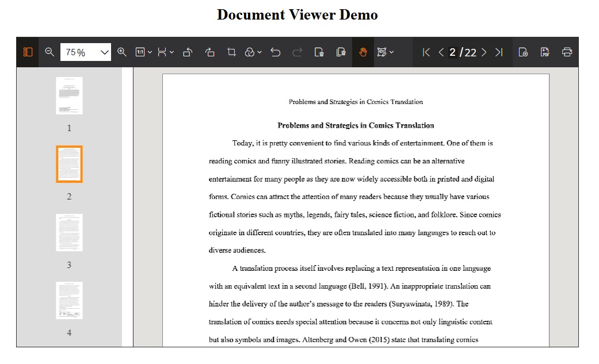Print the document
The width and height of the screenshot is (599, 364).
click(567, 52)
